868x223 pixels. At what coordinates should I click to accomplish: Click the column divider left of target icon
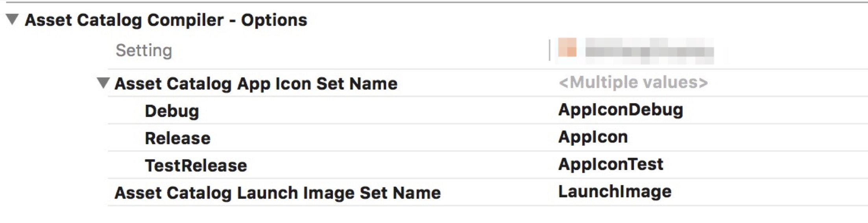coord(549,50)
